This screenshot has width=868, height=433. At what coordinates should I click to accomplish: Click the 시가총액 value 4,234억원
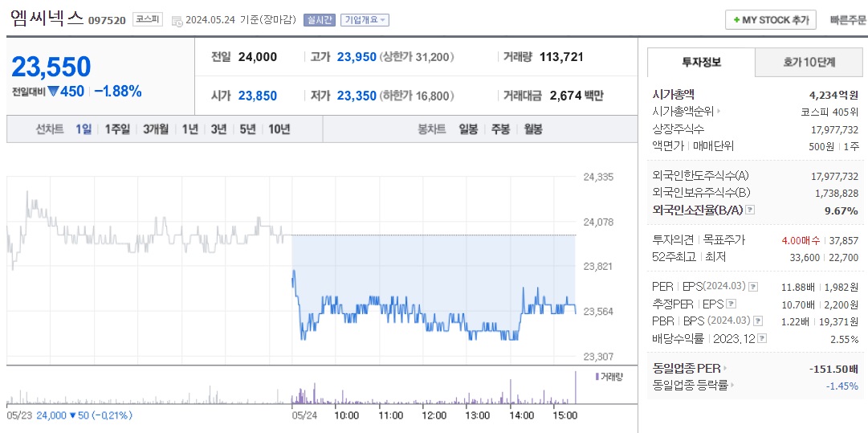834,95
